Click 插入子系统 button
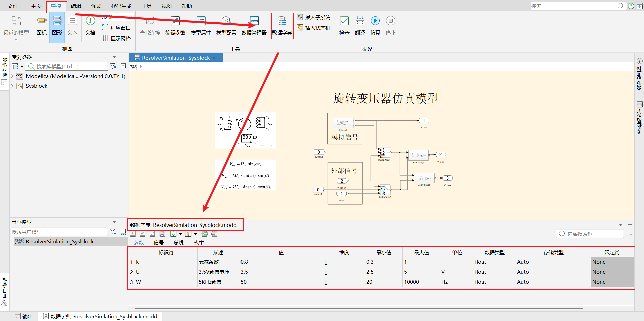The image size is (644, 321). pos(314,17)
